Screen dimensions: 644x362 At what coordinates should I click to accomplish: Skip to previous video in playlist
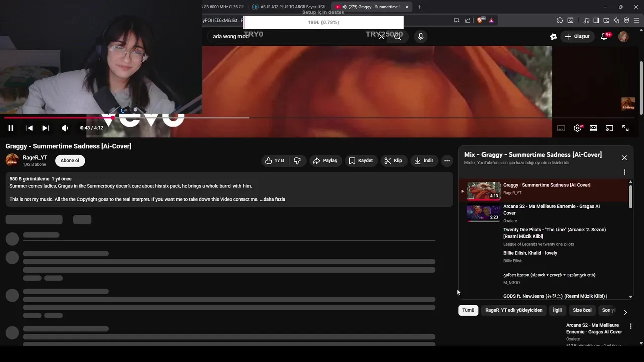pyautogui.click(x=29, y=128)
